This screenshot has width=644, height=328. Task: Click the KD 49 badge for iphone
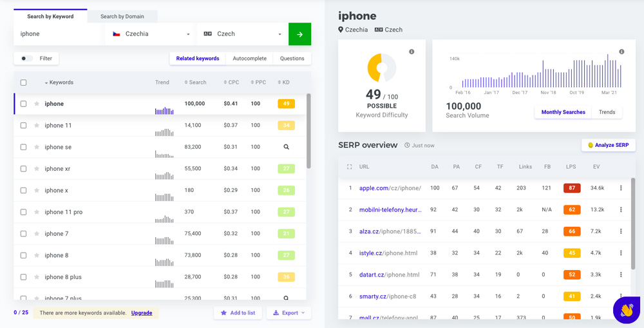point(287,104)
